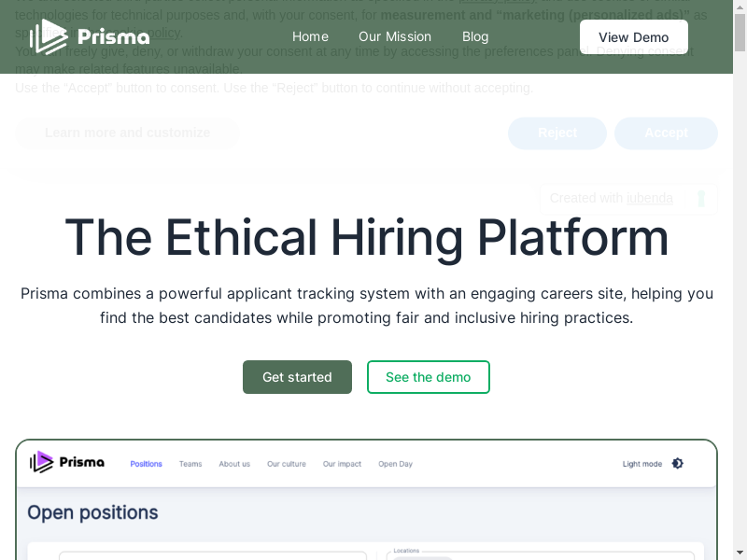Click the scrollbar up arrow
The height and width of the screenshot is (560, 747).
click(740, 7)
